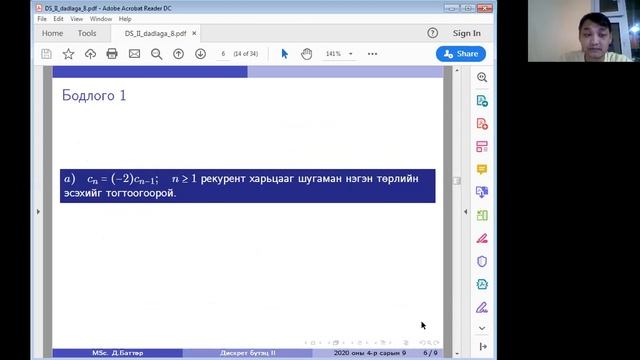Open the Fill & Sign tool in the sidebar
The image size is (640, 360).
[x=482, y=307]
